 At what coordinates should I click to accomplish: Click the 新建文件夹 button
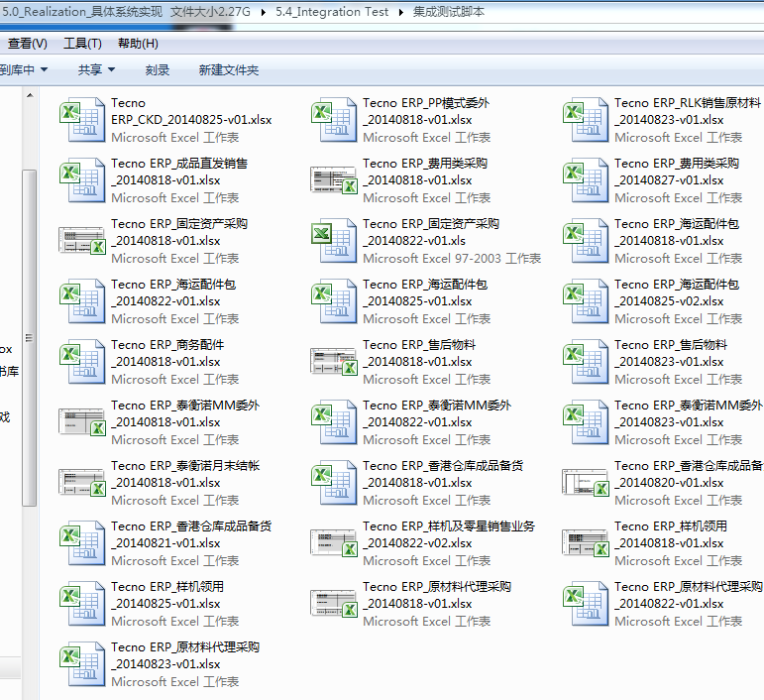coord(229,70)
